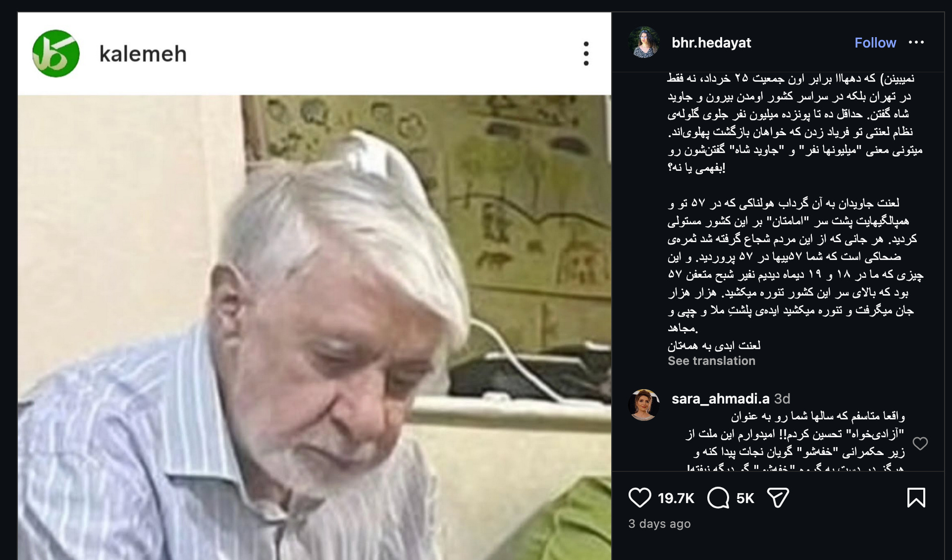The width and height of the screenshot is (952, 560).
Task: Open kalemeh vertical dots menu
Action: coord(586,53)
